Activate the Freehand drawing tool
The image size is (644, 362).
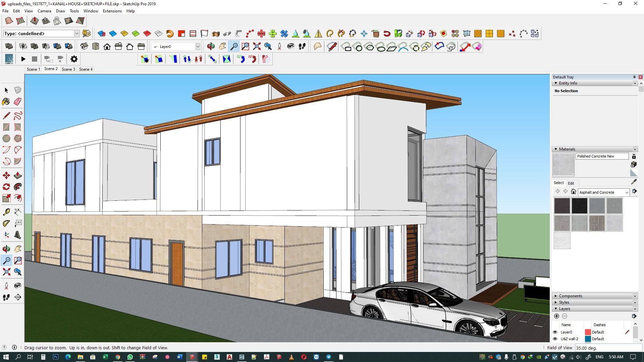coord(17,116)
